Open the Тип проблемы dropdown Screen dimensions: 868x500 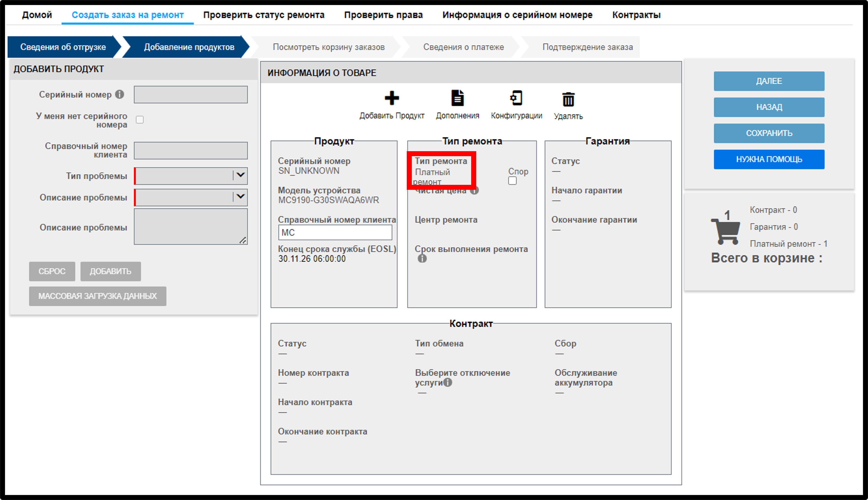coord(191,176)
